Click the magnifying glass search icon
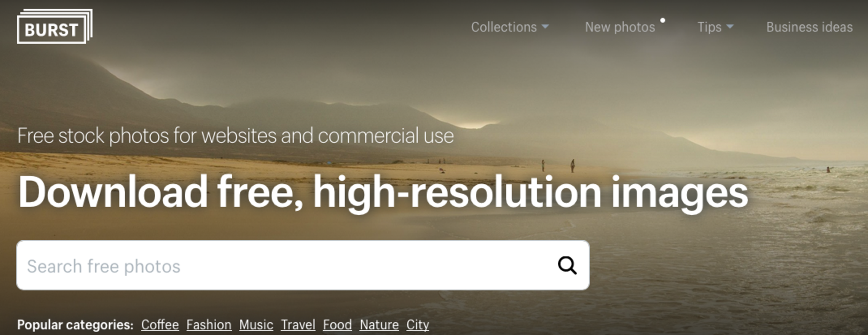 [x=567, y=265]
